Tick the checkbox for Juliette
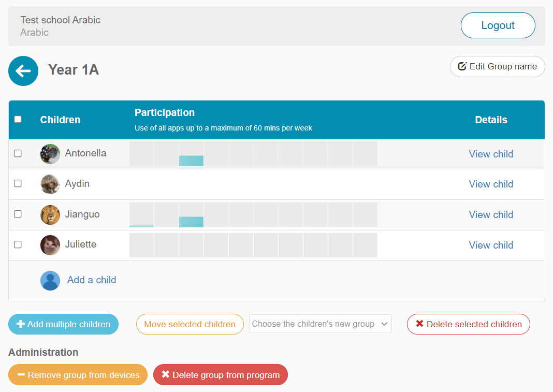The height and width of the screenshot is (392, 553). (x=18, y=245)
